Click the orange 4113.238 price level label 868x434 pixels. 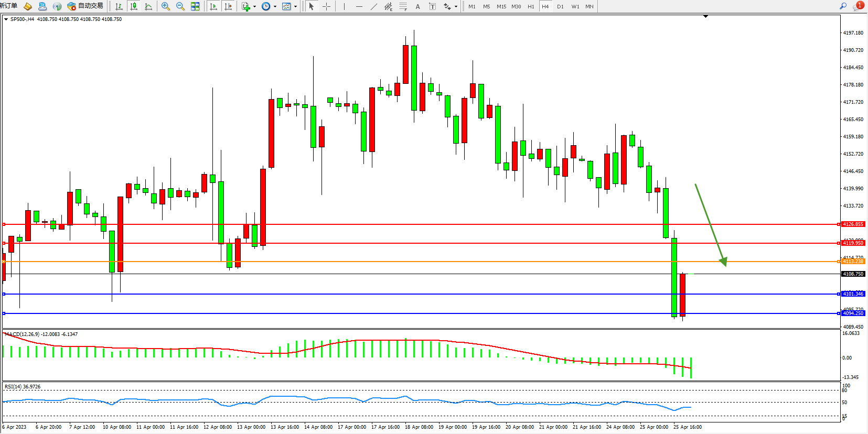[853, 262]
